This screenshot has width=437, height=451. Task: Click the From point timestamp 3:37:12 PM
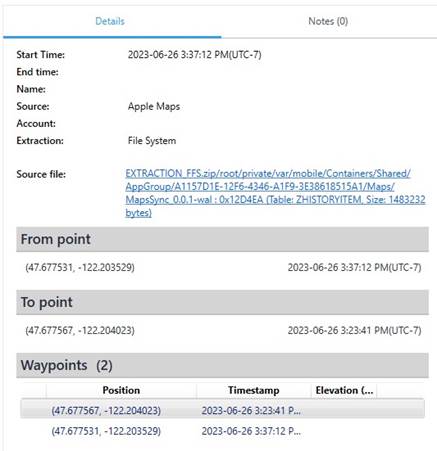tap(354, 267)
